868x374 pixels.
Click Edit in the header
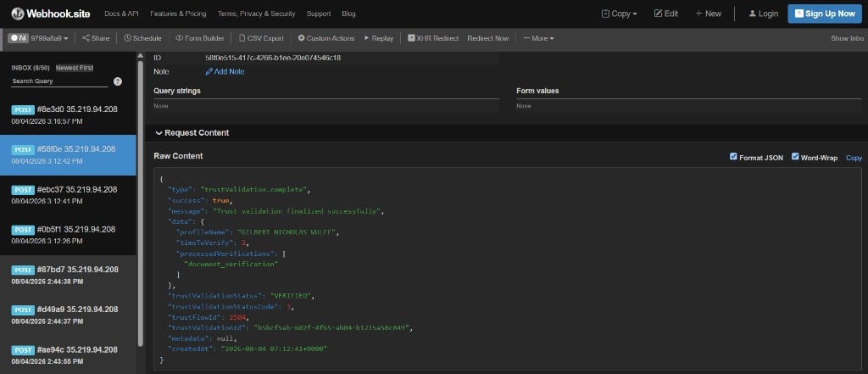(666, 14)
